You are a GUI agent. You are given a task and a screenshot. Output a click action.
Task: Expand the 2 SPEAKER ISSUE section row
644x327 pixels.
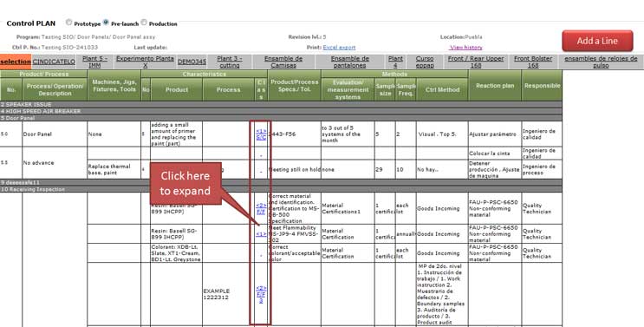281,104
